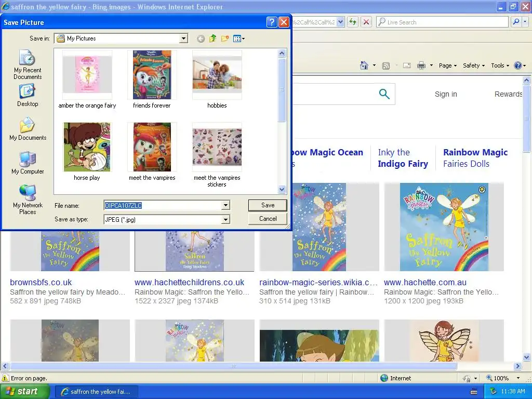Screen dimensions: 532x399
Task: Click the IE refresh button
Action: coord(353,22)
